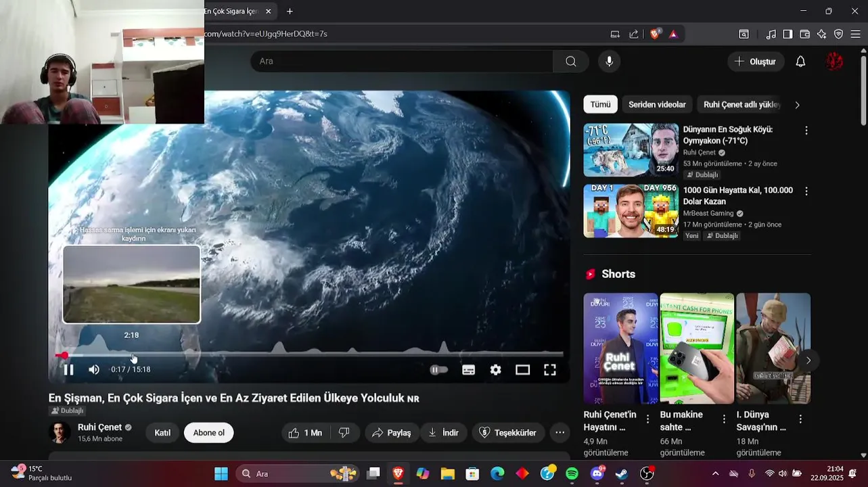
Task: Open the Oymyakon video thumbnail
Action: coord(631,149)
